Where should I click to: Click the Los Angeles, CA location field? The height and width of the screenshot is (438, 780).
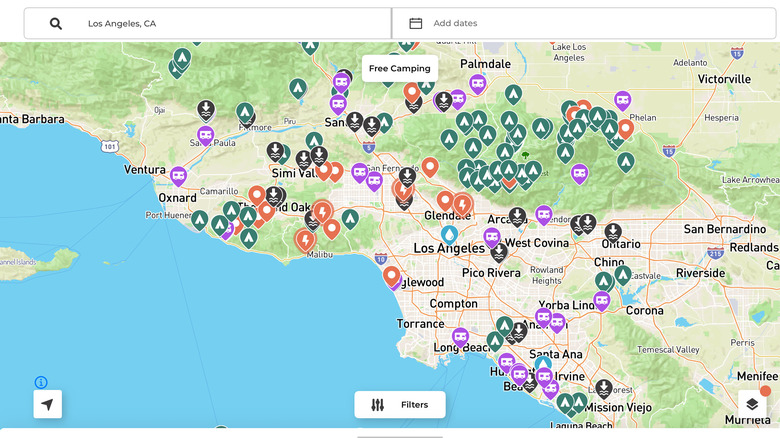click(230, 23)
